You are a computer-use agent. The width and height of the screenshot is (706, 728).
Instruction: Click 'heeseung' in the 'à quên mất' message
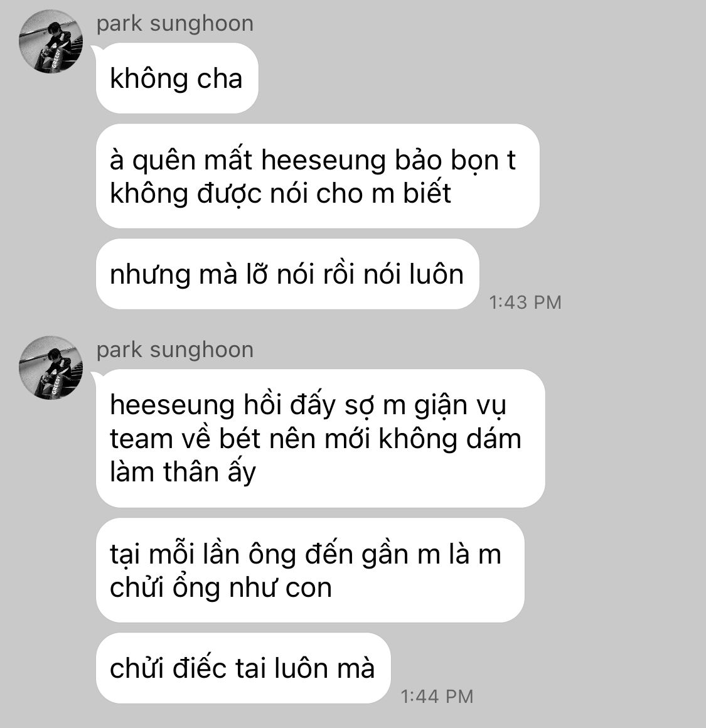(324, 160)
